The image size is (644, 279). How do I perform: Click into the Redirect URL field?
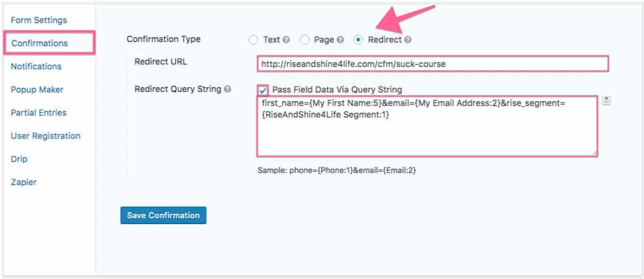pyautogui.click(x=432, y=63)
